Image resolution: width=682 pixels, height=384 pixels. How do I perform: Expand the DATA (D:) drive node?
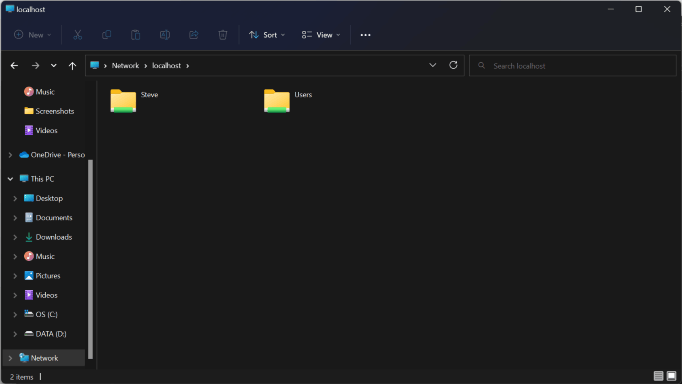point(15,334)
